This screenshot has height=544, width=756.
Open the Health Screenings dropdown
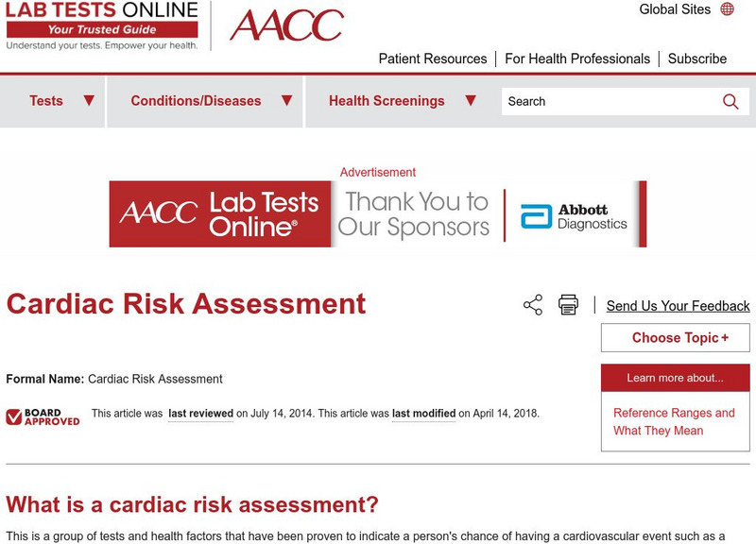click(397, 100)
